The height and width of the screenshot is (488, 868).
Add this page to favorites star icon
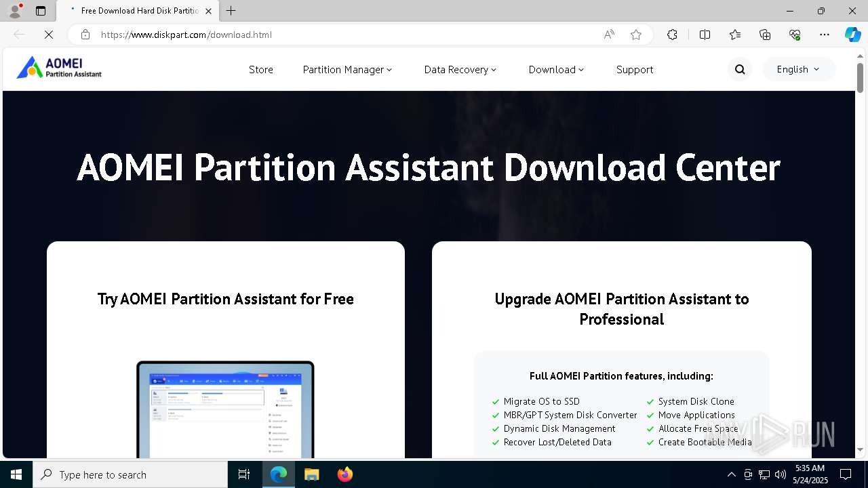[636, 35]
